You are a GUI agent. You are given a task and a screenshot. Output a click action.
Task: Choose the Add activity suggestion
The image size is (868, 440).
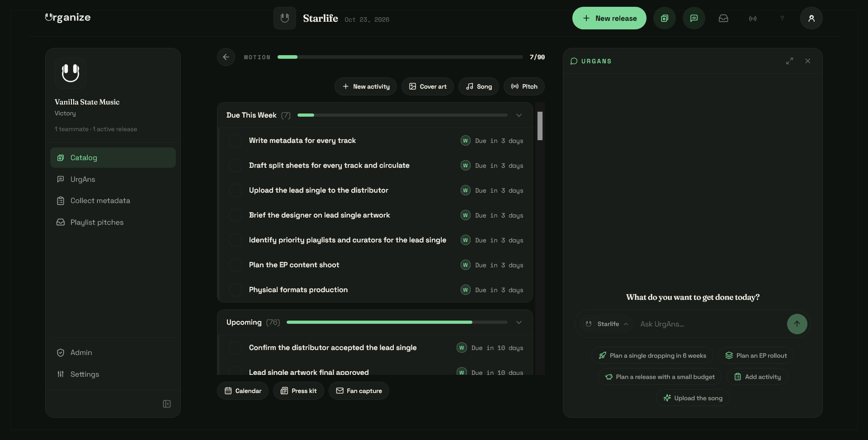click(x=757, y=377)
